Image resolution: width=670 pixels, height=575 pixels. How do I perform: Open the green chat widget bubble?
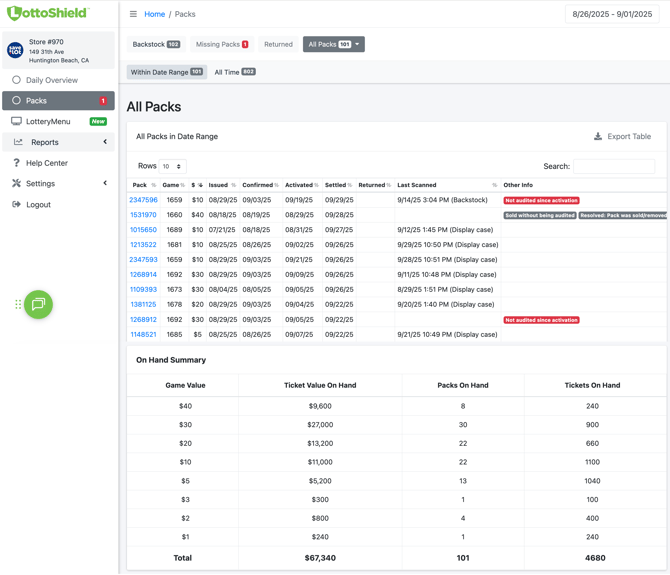[x=38, y=304]
